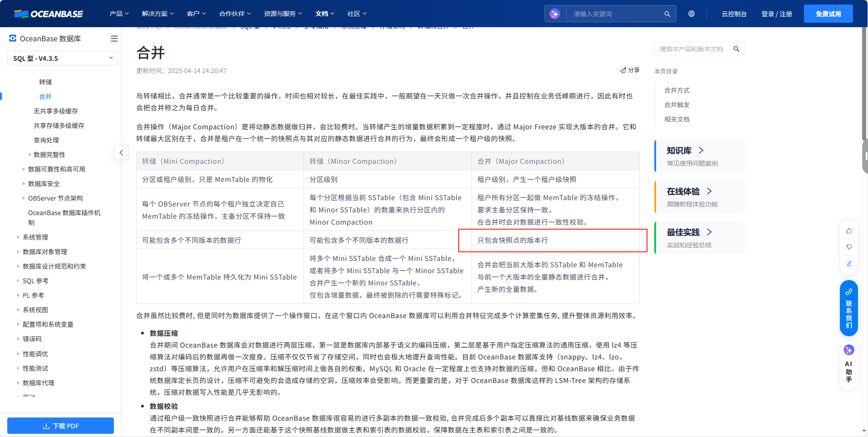Jump to 合并触发 in page contents
The width and height of the screenshot is (868, 437).
pos(677,105)
